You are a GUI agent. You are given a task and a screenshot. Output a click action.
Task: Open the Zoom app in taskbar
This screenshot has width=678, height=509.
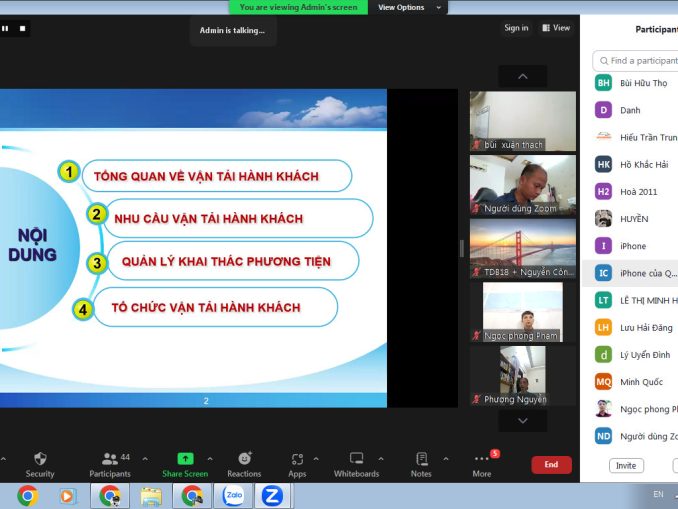coord(272,496)
